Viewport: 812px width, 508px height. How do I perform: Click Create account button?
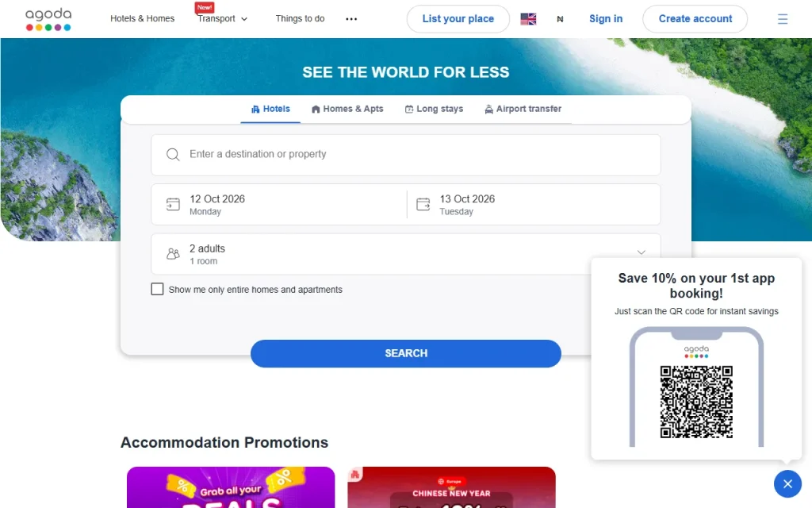tap(695, 19)
